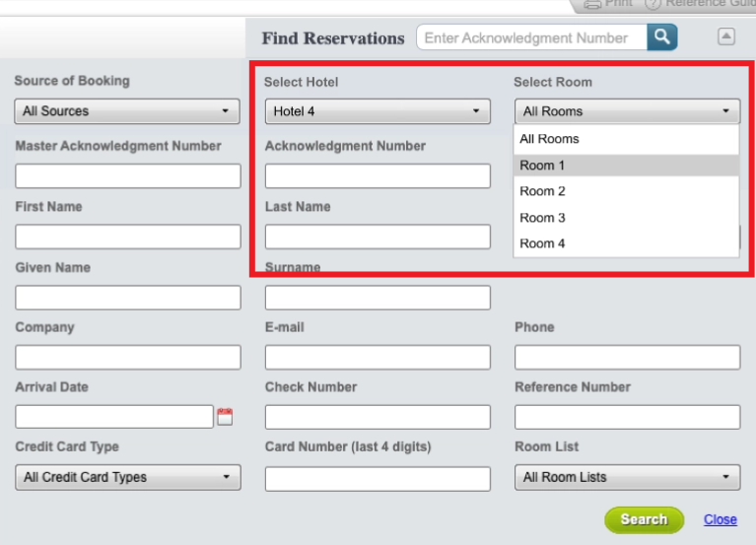
Task: Click the First Name input field
Action: click(128, 237)
